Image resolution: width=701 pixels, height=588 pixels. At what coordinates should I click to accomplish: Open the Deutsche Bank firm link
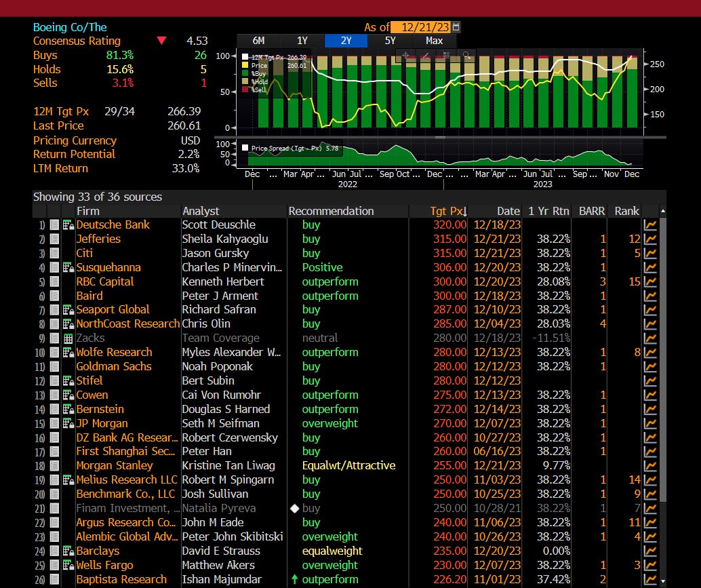pyautogui.click(x=113, y=225)
